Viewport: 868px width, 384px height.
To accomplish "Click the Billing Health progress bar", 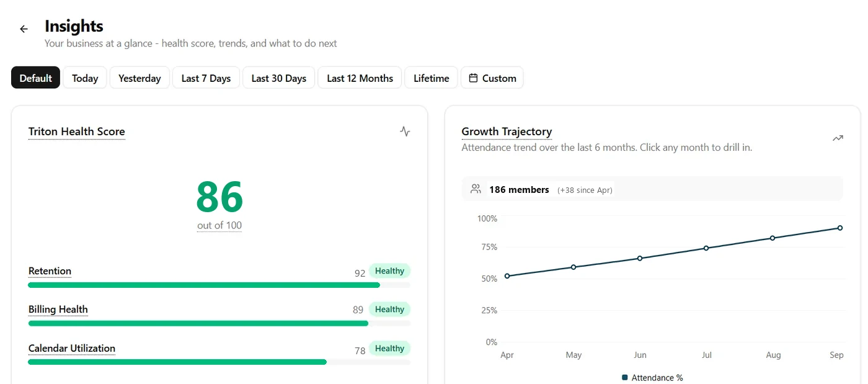I will coord(219,323).
